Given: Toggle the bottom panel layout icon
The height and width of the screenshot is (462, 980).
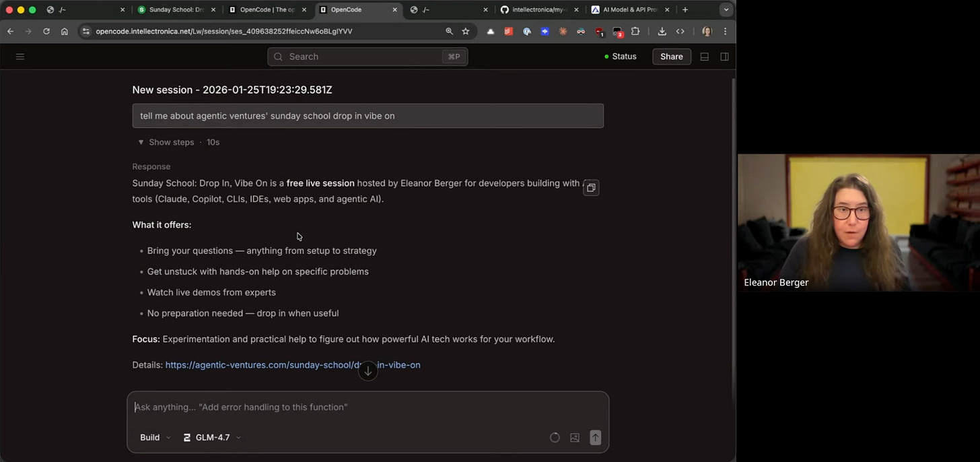Looking at the screenshot, I should pyautogui.click(x=705, y=57).
